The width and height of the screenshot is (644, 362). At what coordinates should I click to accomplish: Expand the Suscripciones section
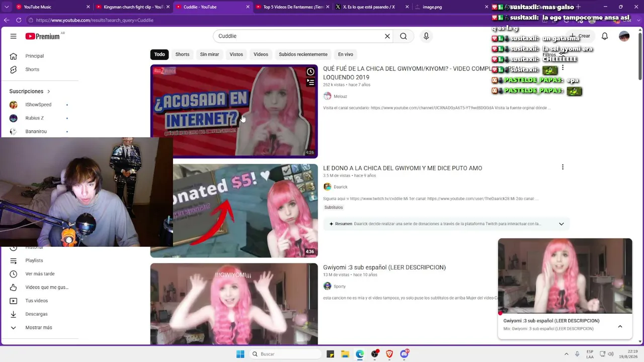tap(30, 91)
